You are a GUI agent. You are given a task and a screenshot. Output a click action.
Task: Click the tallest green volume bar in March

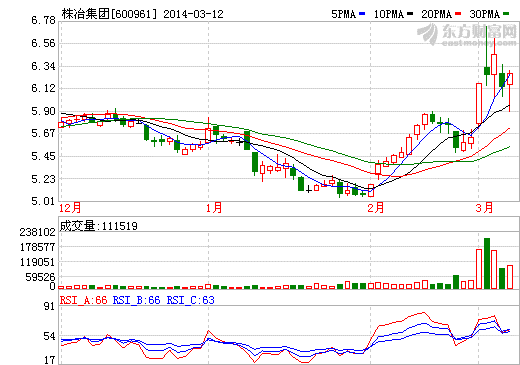[487, 263]
